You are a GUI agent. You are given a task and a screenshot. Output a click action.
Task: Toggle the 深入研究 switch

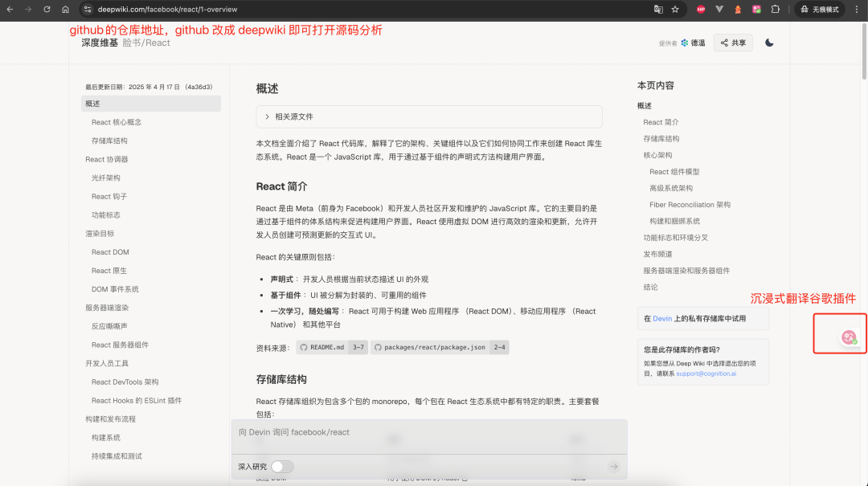[282, 467]
